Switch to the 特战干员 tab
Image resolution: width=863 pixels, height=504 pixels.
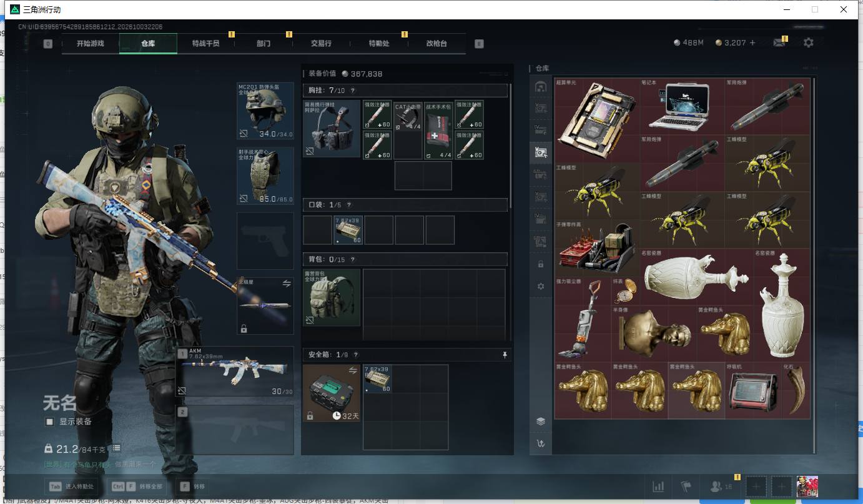click(205, 43)
